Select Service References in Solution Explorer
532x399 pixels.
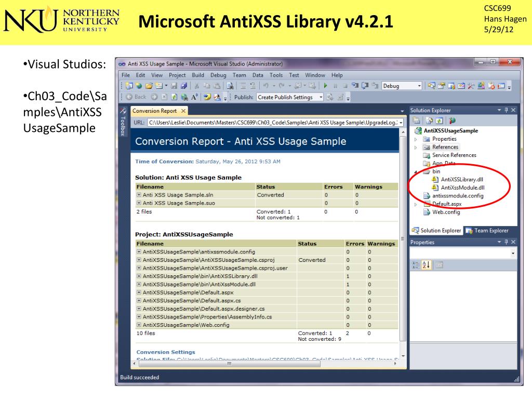click(454, 155)
